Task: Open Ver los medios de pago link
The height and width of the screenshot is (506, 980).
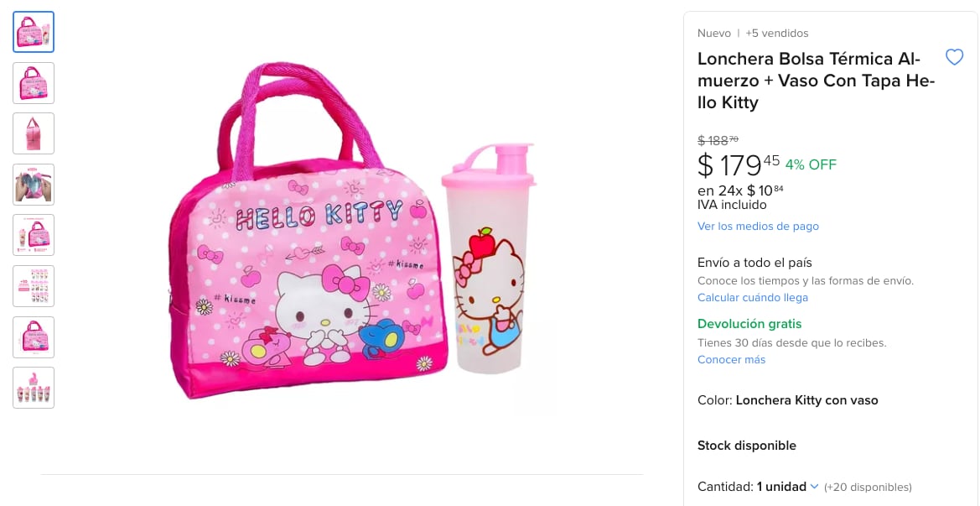Action: (x=758, y=227)
